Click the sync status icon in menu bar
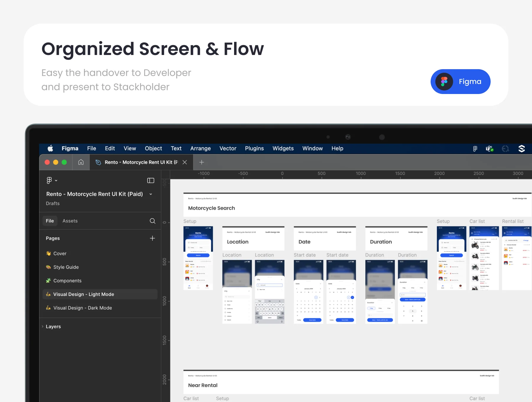Viewport: 532px width, 402px height. 505,149
